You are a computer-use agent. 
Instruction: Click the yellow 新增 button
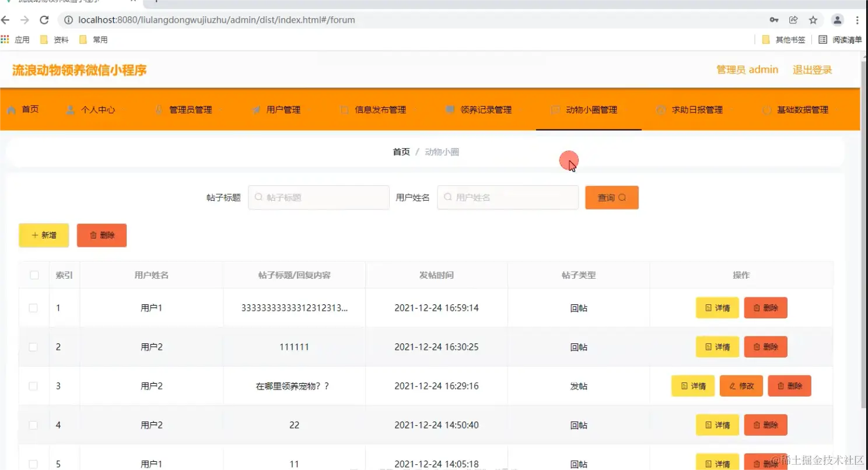click(x=44, y=236)
